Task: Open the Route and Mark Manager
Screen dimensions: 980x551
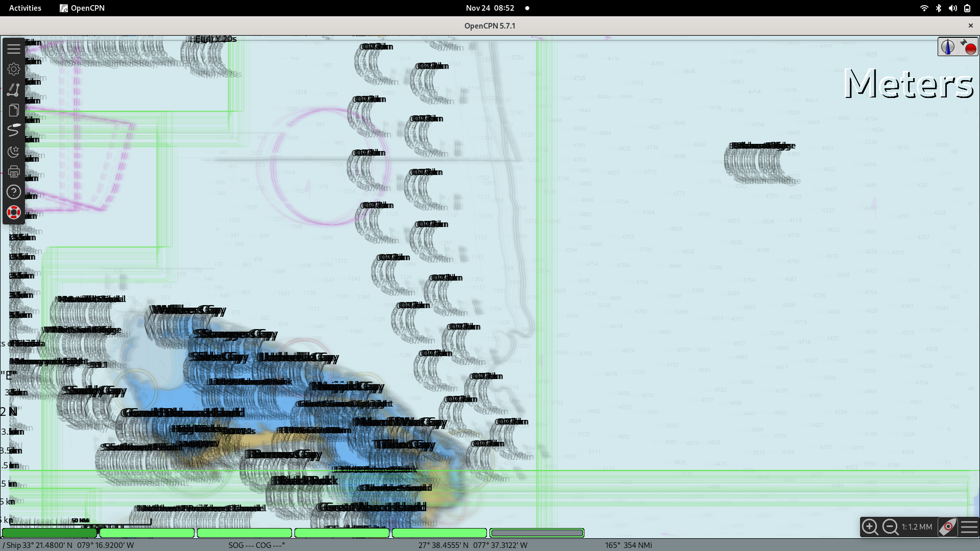Action: coord(14,110)
